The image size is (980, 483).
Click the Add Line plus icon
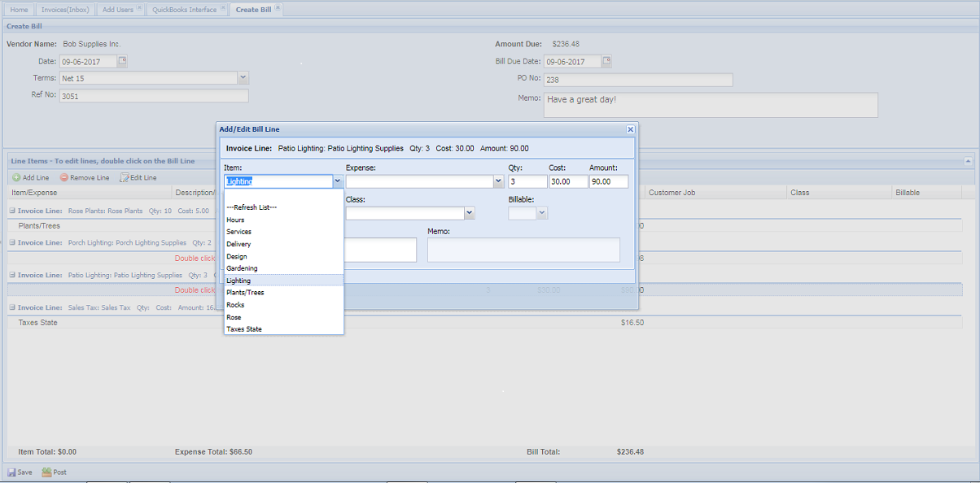[16, 177]
